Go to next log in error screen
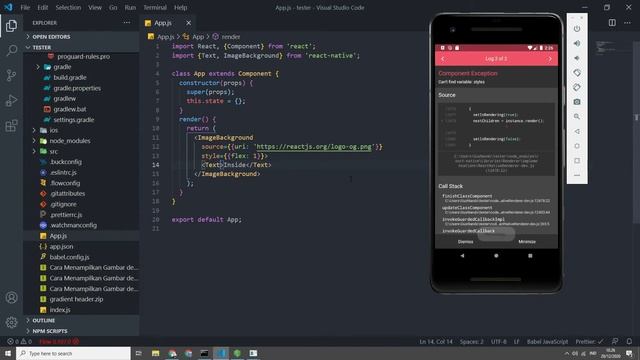This screenshot has height=360, width=640. tap(550, 59)
